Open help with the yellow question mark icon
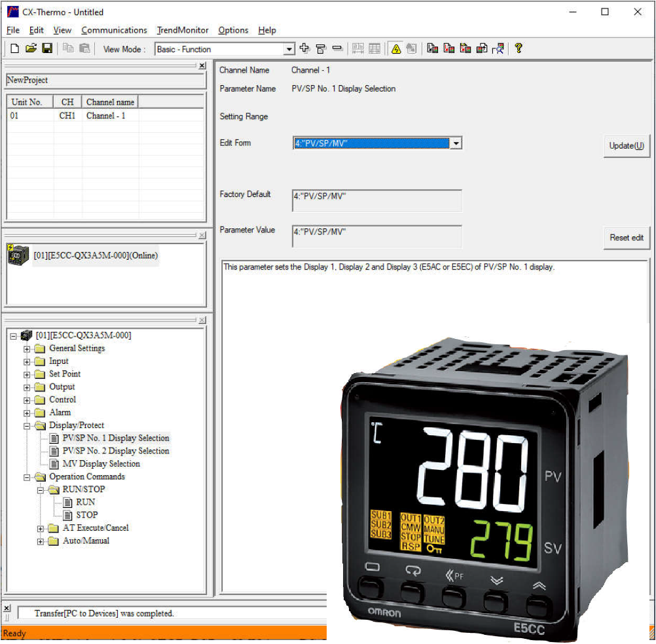The width and height of the screenshot is (656, 644). (519, 48)
